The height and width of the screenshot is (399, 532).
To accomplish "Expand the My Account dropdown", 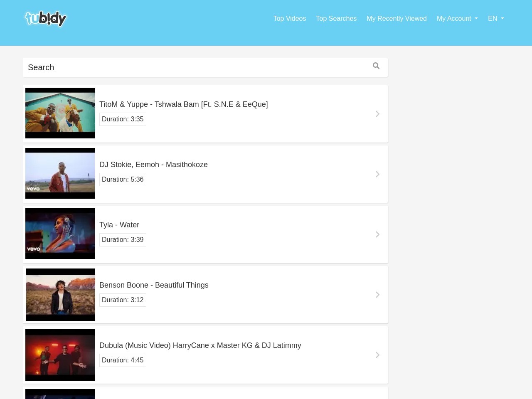I will pos(457,18).
